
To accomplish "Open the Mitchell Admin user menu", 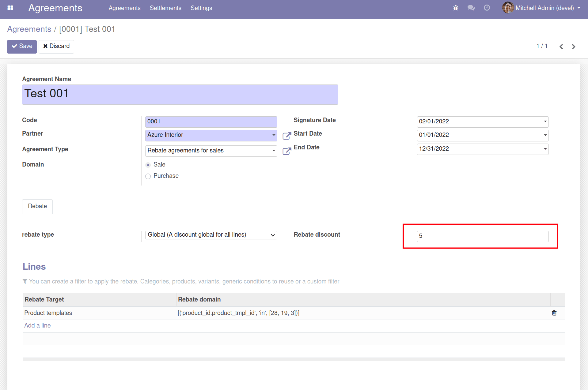I will pos(541,8).
